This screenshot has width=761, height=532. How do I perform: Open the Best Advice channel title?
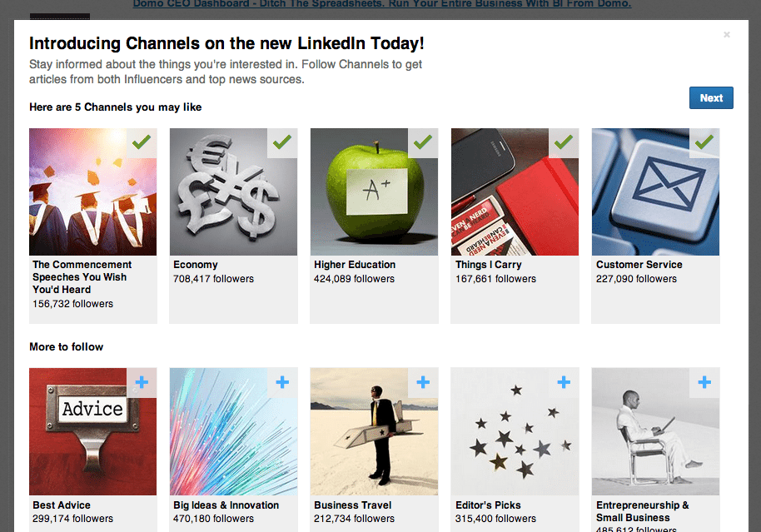click(x=62, y=505)
